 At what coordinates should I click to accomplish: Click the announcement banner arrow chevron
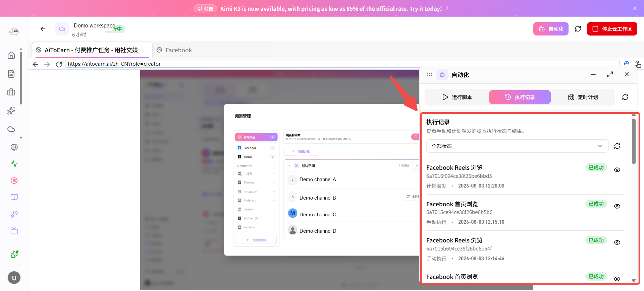tap(447, 8)
